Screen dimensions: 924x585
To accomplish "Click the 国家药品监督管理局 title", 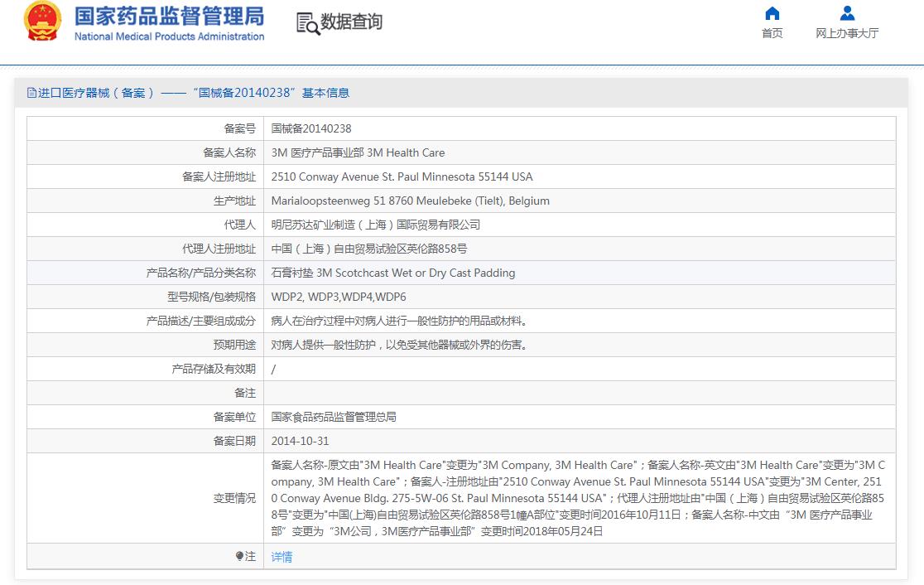I will [169, 17].
